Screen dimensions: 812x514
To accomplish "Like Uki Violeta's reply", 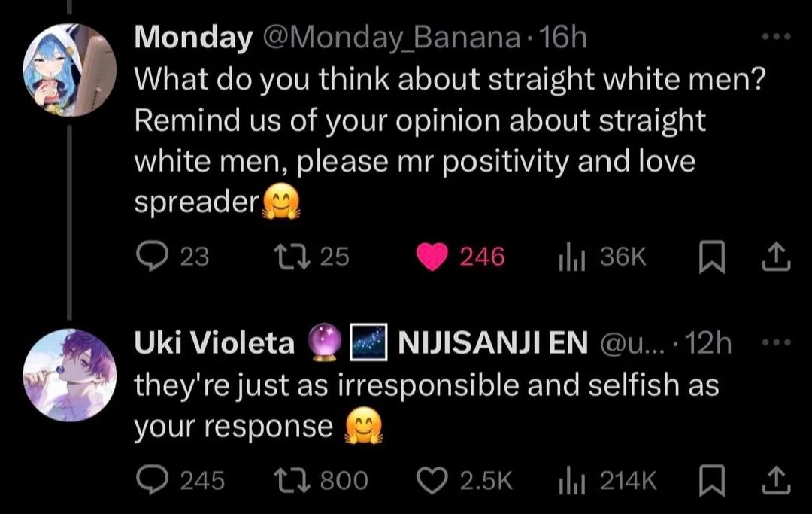I will click(x=432, y=479).
